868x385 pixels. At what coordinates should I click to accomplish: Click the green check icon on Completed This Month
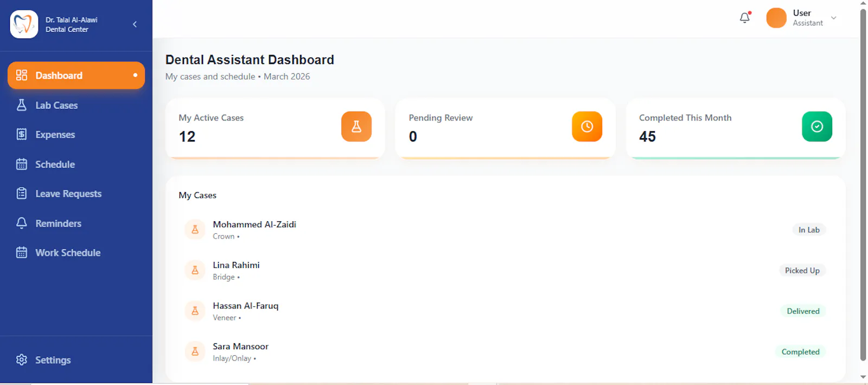817,126
